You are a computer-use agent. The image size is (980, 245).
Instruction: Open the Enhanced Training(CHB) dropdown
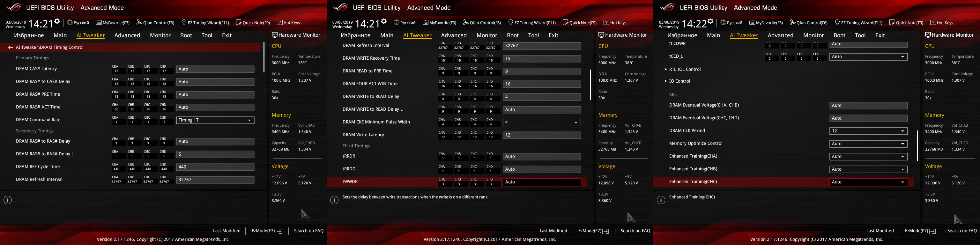[x=869, y=169]
